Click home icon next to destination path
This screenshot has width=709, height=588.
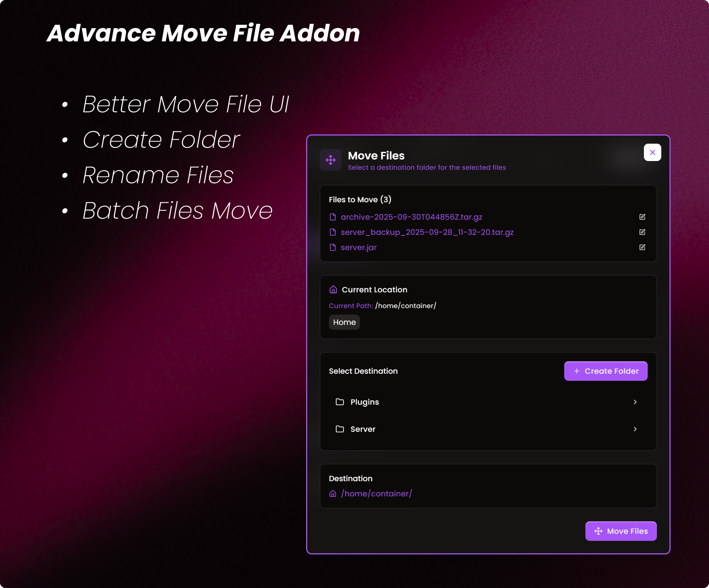pos(333,494)
